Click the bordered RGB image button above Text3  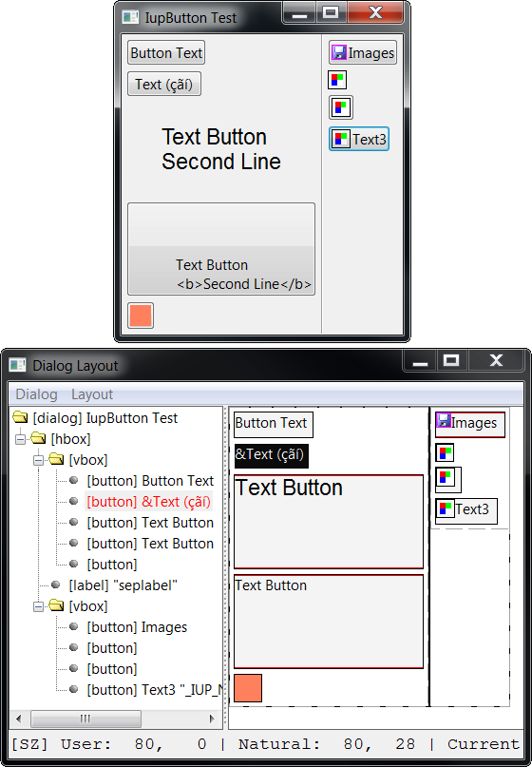341,107
